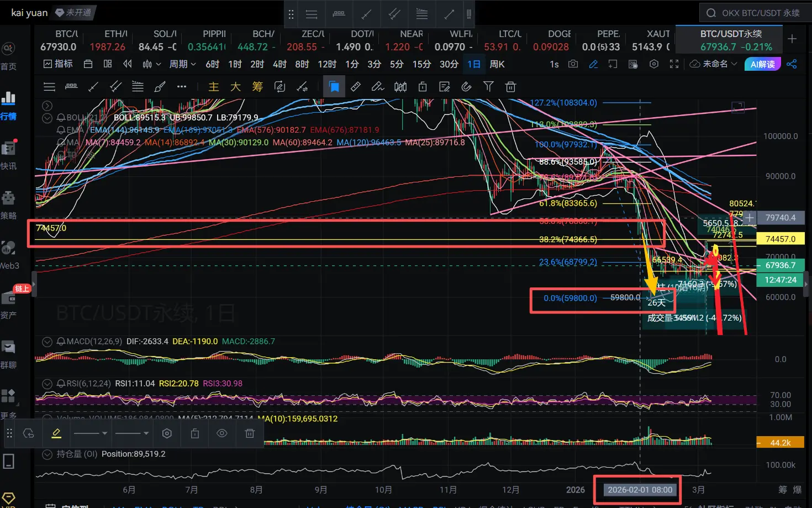The width and height of the screenshot is (812, 508).
Task: Open more drawing tools ellipsis
Action: click(182, 87)
